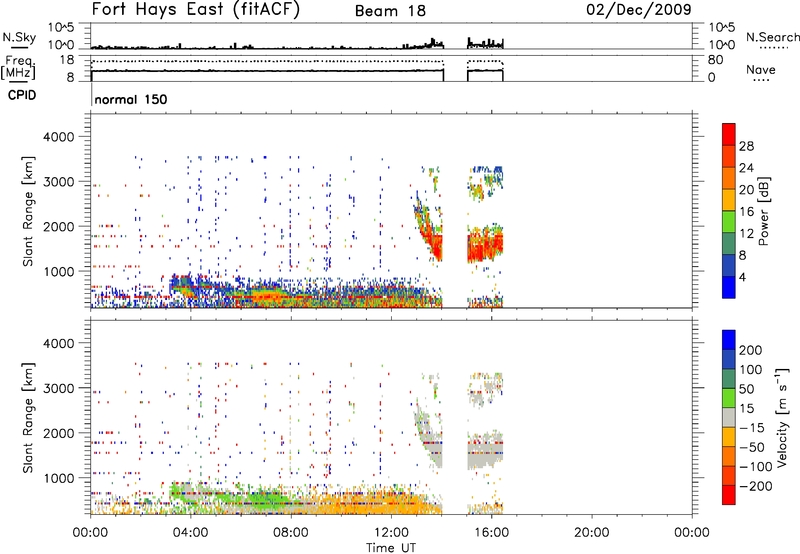
Task: Select the "normal 150" CPID text
Action: click(131, 99)
